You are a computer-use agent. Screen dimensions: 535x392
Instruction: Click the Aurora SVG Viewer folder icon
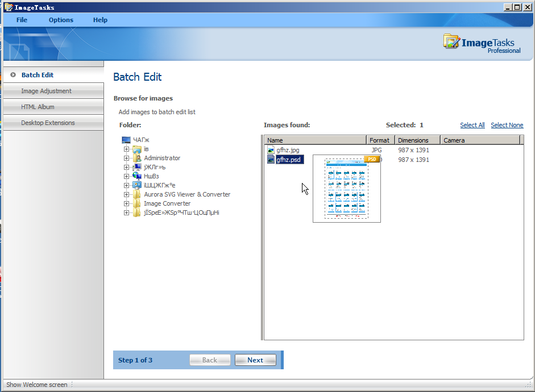(x=137, y=194)
